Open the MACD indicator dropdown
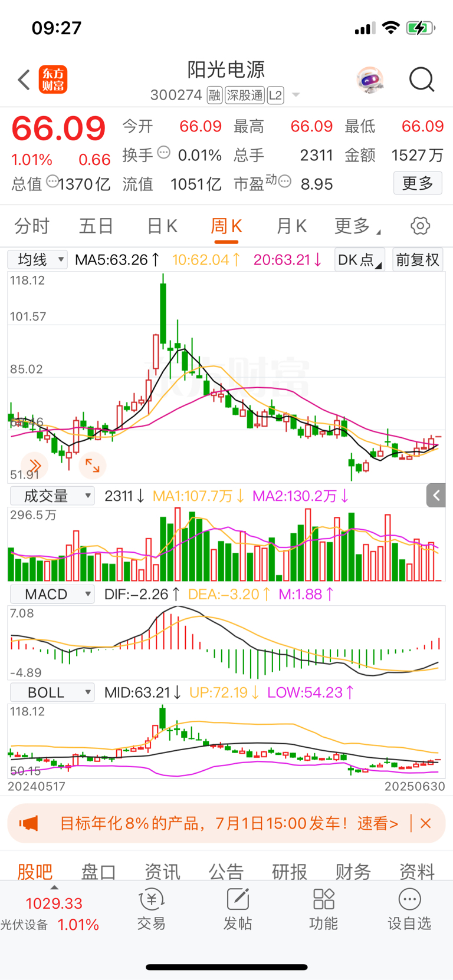 click(x=51, y=594)
